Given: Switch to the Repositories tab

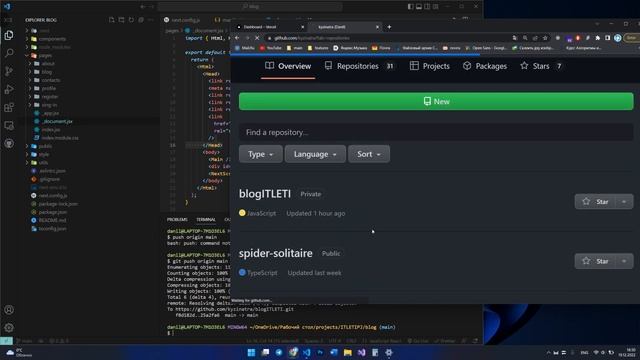Looking at the screenshot, I should click(359, 66).
